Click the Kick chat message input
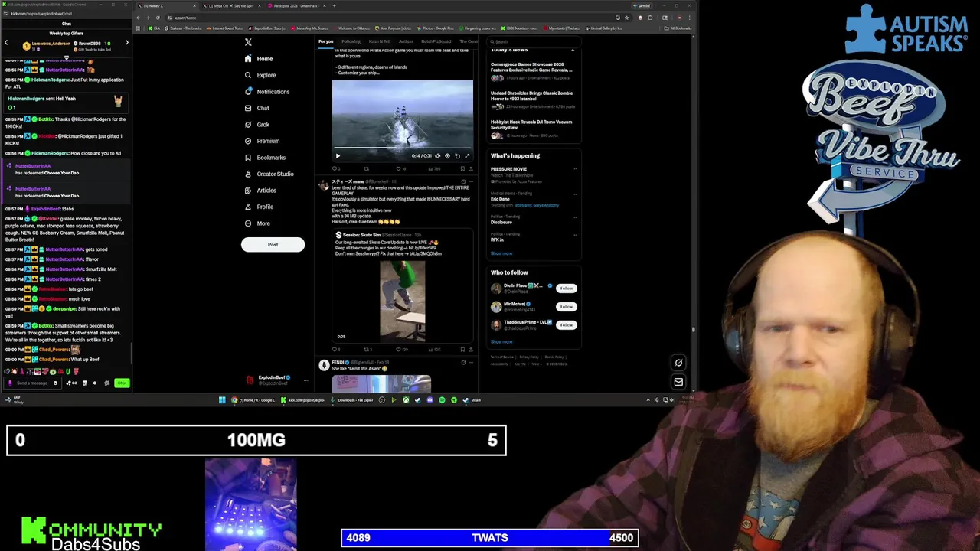980x551 pixels. click(x=32, y=383)
